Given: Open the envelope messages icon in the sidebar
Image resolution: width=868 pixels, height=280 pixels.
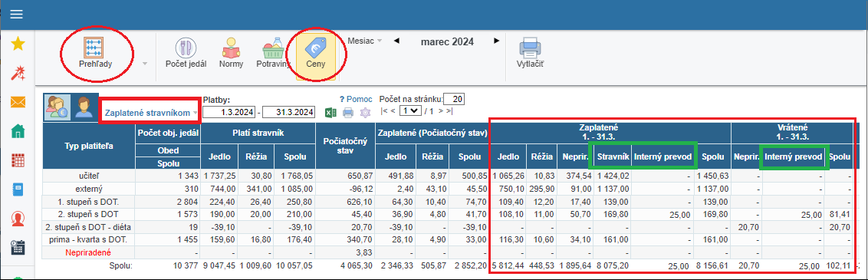Looking at the screenshot, I should [x=18, y=102].
